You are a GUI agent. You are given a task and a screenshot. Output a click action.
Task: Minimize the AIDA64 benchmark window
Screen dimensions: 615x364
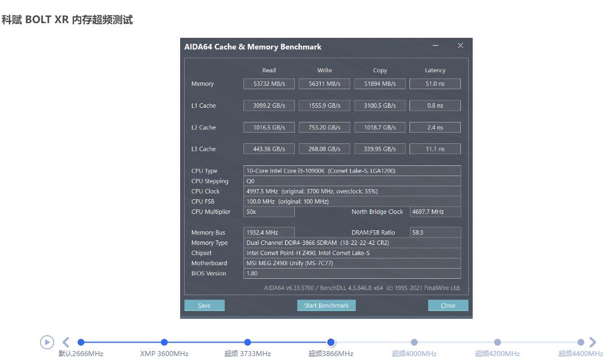(435, 46)
